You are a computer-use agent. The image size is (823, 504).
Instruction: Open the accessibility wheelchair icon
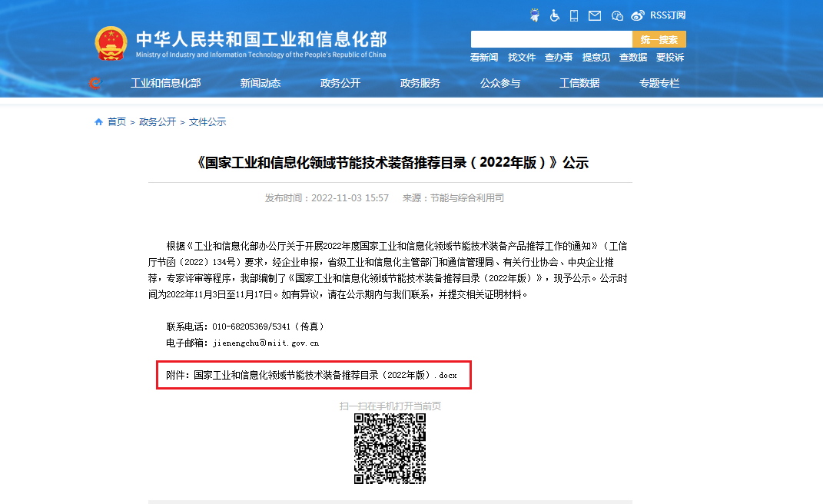click(554, 15)
